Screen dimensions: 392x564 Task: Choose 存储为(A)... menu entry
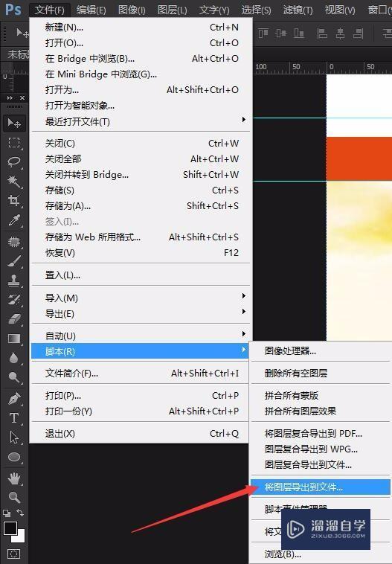(141, 206)
